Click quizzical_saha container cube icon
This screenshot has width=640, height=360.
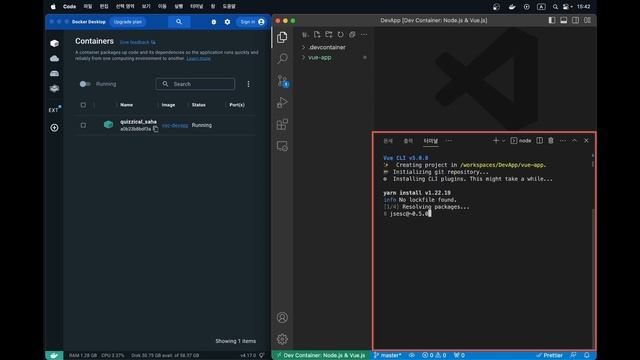(109, 125)
